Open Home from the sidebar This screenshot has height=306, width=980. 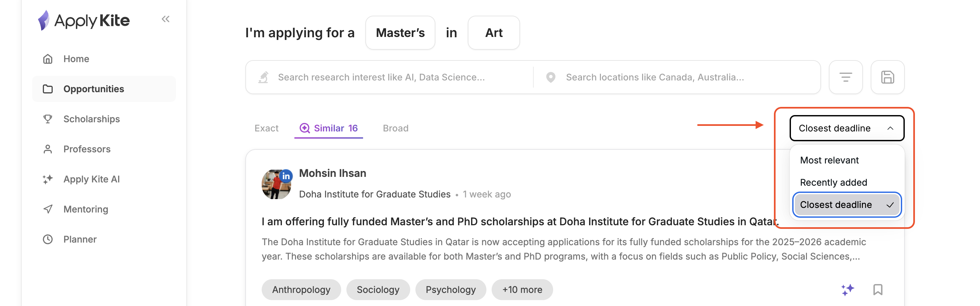point(76,59)
